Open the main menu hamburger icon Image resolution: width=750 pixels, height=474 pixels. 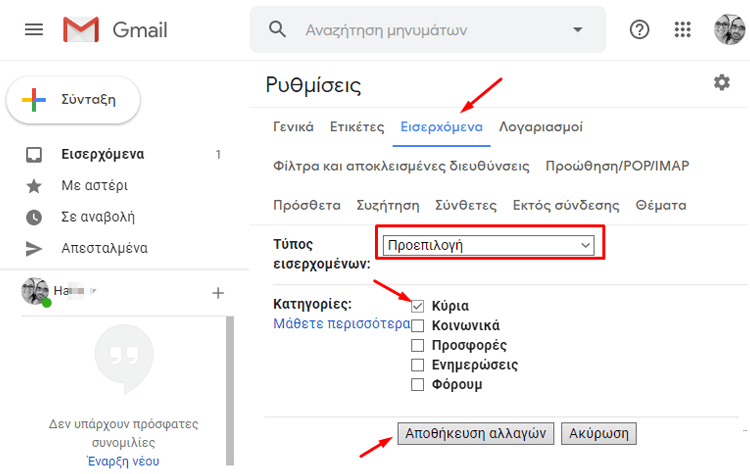34,30
